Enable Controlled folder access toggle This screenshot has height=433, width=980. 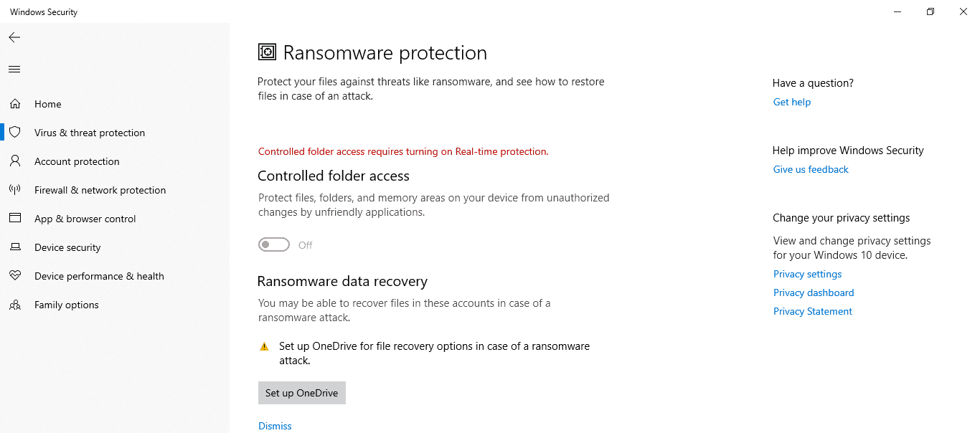point(273,244)
